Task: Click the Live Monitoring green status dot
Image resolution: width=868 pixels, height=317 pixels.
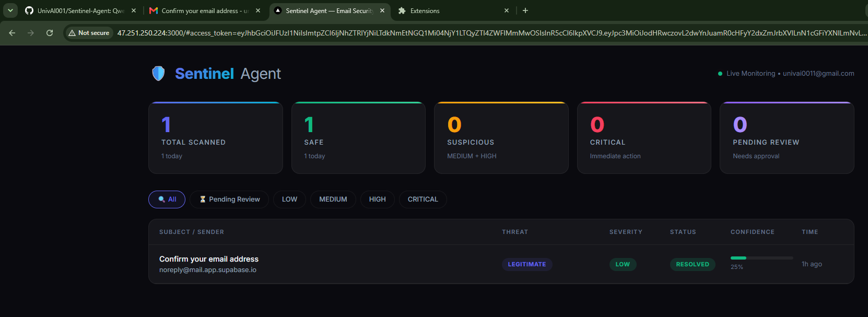Action: 720,74
